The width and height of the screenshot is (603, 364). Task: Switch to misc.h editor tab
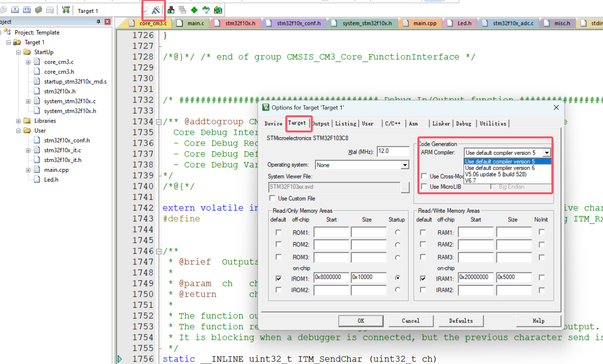557,23
